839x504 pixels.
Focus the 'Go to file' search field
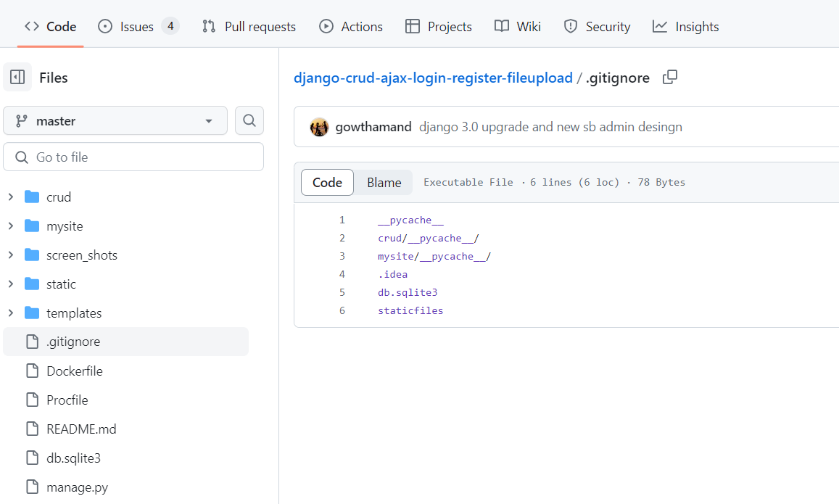133,157
